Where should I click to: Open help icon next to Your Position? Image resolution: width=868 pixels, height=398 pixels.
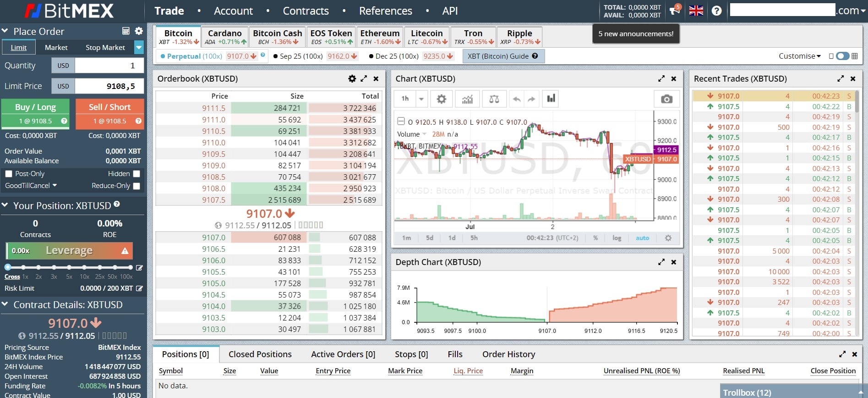[117, 204]
